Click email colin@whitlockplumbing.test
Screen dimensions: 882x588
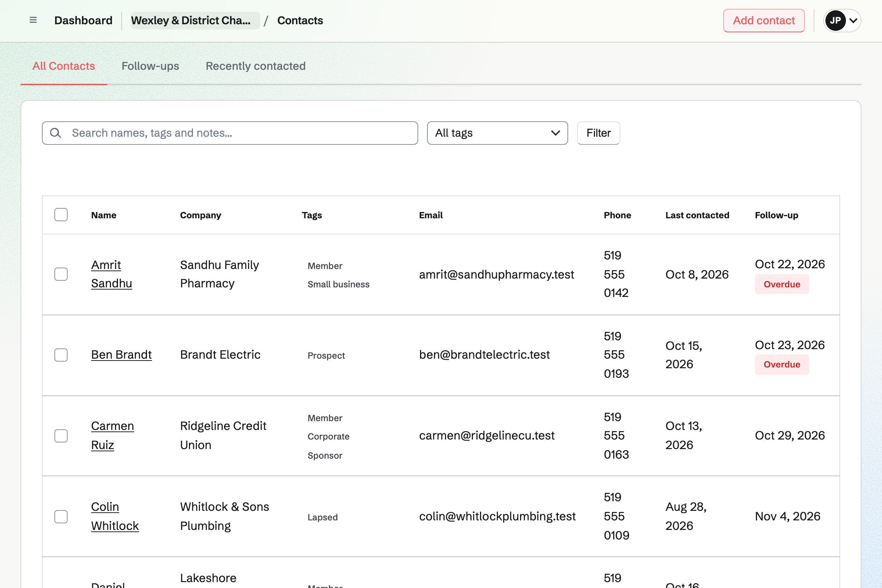497,516
